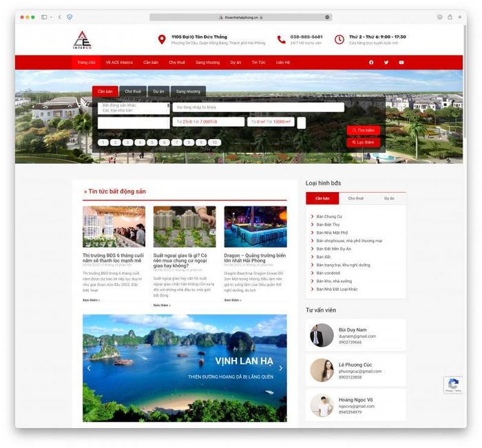This screenshot has height=448, width=482.
Task: Click the Facebook icon in navigation bar
Action: [x=371, y=63]
